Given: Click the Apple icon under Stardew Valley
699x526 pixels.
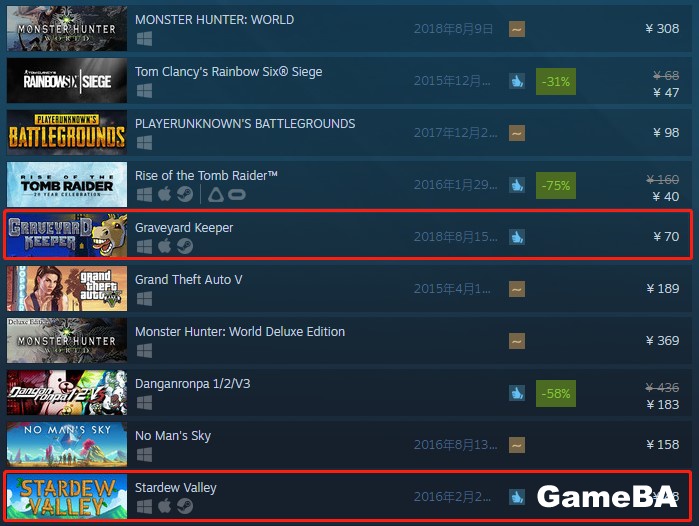Looking at the screenshot, I should (164, 506).
